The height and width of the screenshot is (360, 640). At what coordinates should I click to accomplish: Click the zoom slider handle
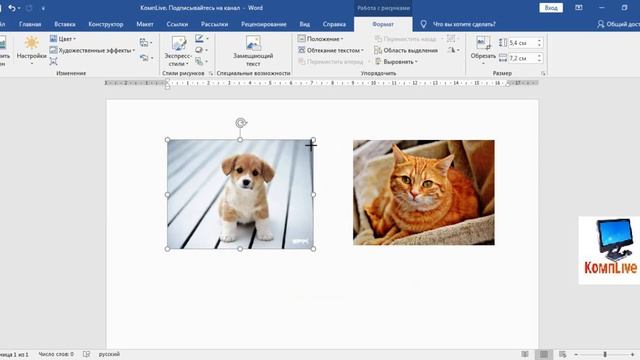coord(605,354)
